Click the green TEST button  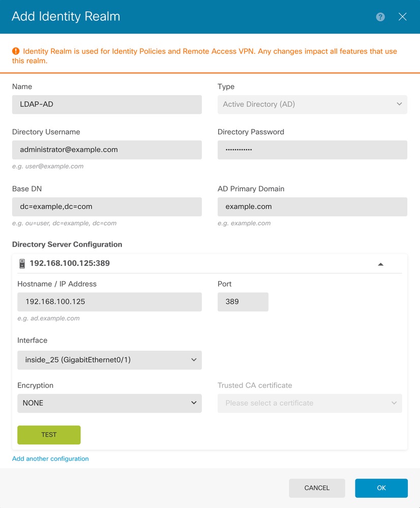(49, 435)
